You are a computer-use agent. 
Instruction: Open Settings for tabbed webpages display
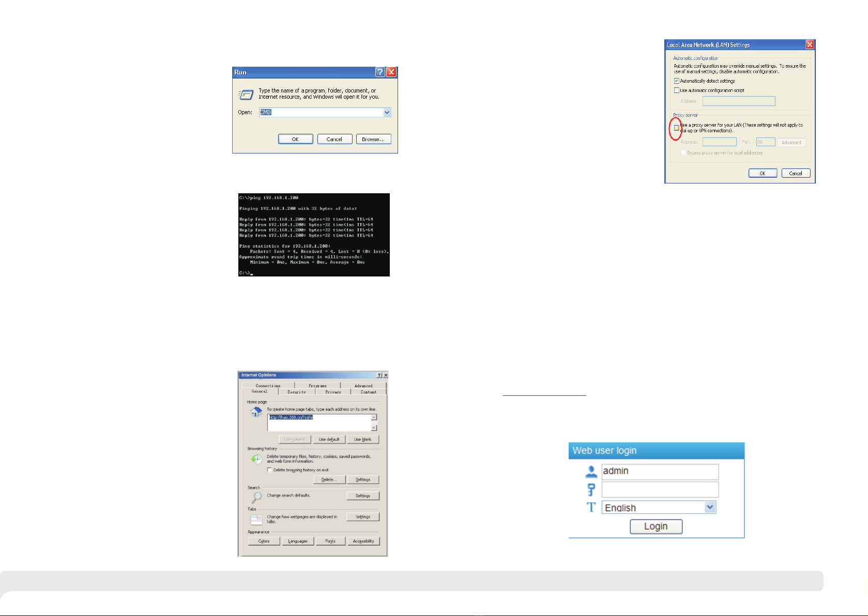pyautogui.click(x=363, y=517)
